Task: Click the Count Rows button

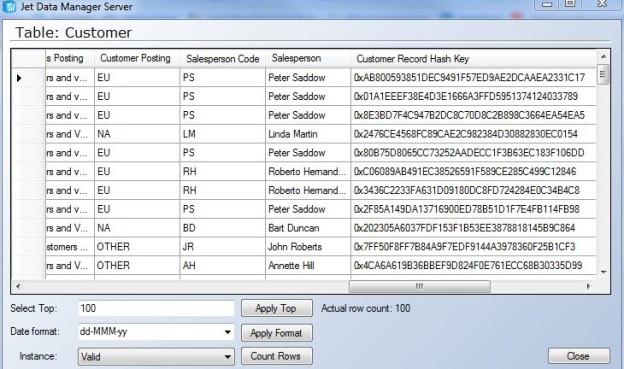Action: (277, 356)
